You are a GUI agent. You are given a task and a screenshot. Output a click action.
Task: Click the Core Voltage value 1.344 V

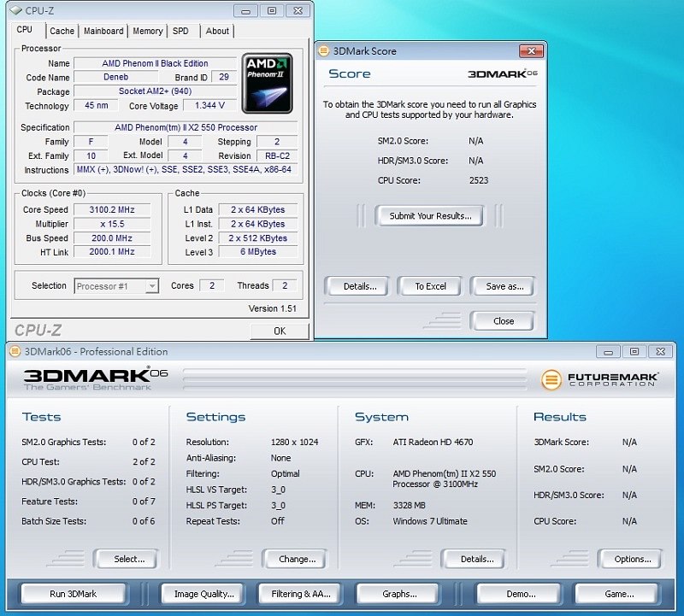click(209, 105)
